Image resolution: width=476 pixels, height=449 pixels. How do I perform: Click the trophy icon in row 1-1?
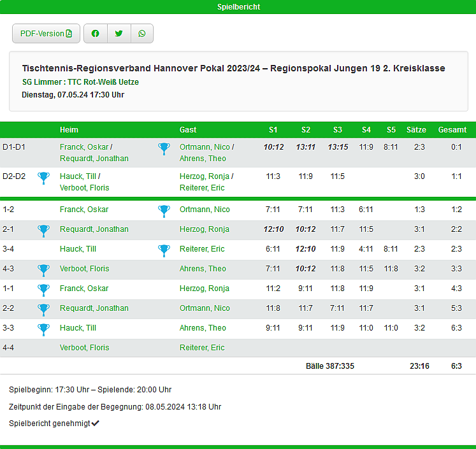pyautogui.click(x=43, y=289)
